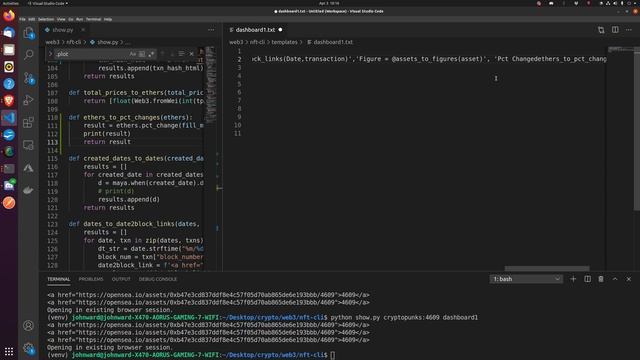Click 'web3' in show.py breadcrumb
The height and width of the screenshot is (360, 640).
click(52, 42)
